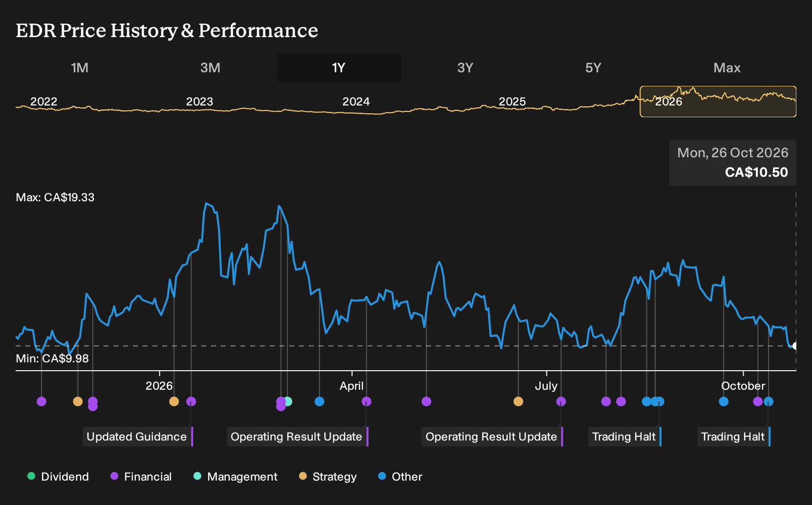The image size is (812, 505).
Task: Open the Operating Result Update label near July
Action: [x=492, y=437]
